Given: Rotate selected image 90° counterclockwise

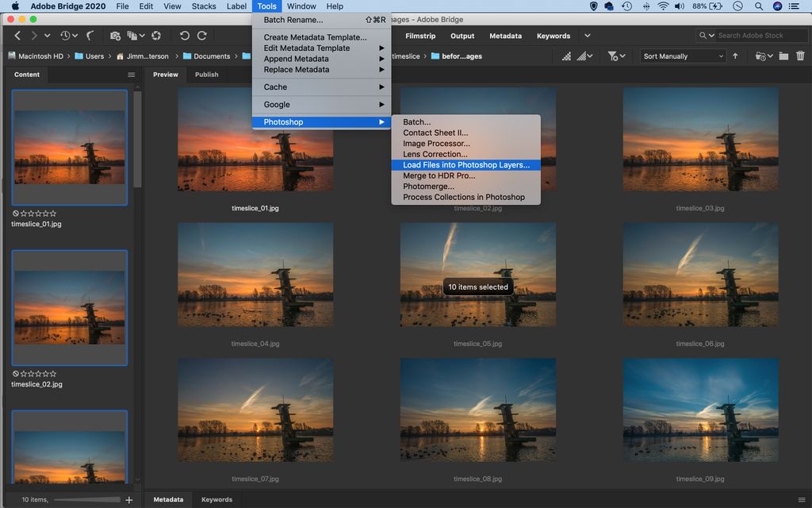Looking at the screenshot, I should click(185, 36).
